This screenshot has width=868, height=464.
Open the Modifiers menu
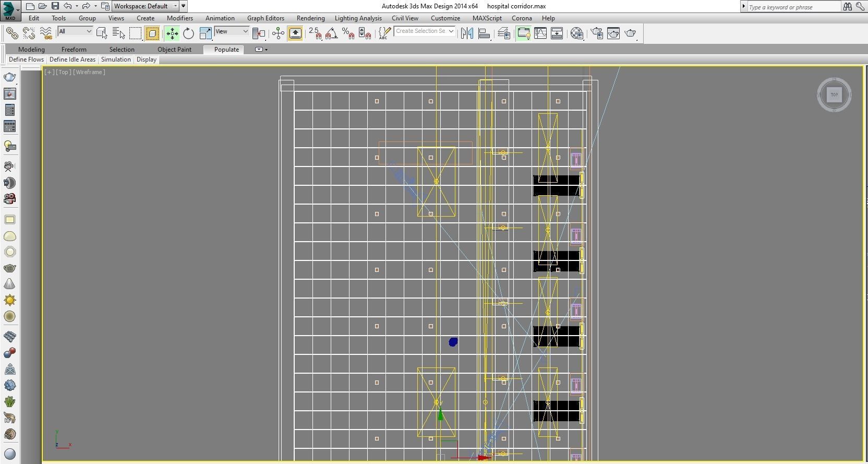pos(180,18)
